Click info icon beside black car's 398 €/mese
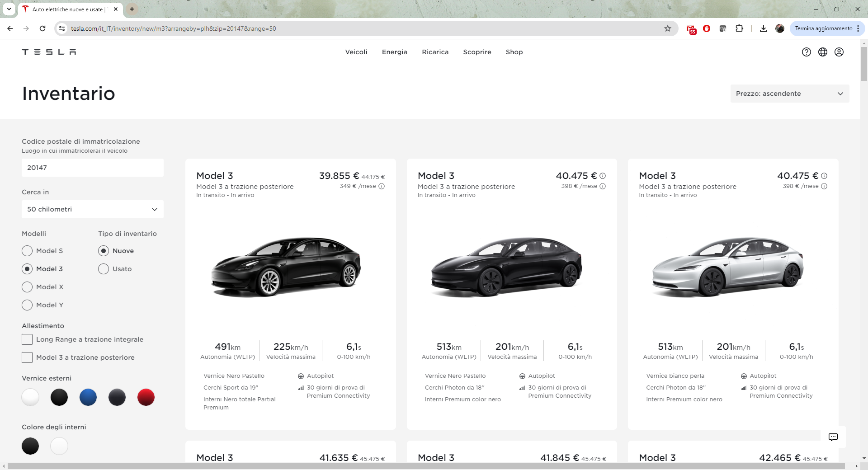This screenshot has width=868, height=470. pos(603,186)
